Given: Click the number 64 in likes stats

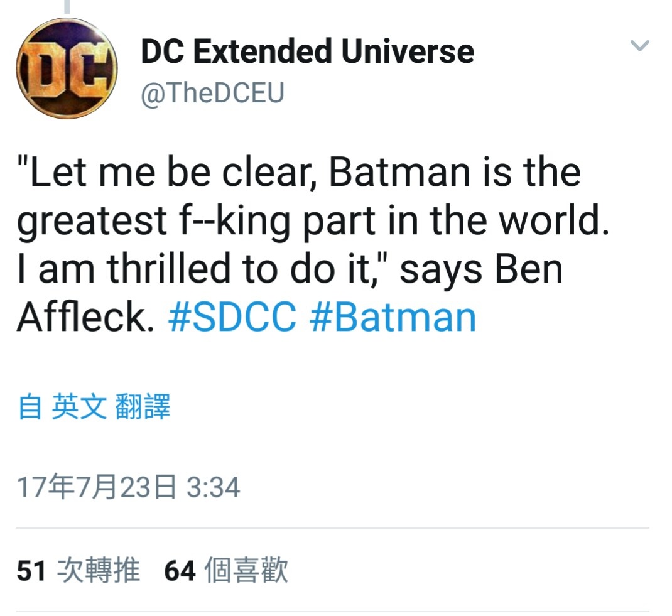Looking at the screenshot, I should click(x=180, y=571).
